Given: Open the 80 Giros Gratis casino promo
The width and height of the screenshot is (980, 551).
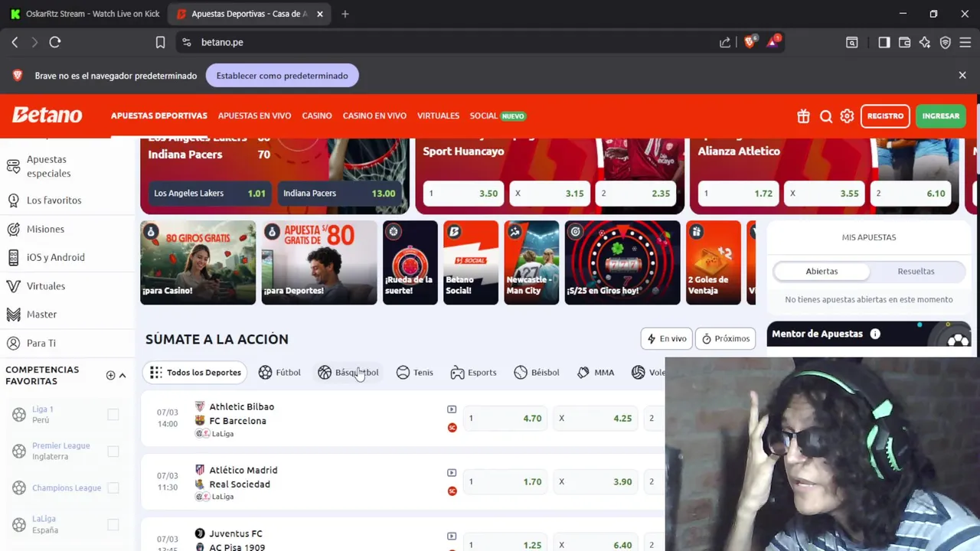Looking at the screenshot, I should click(198, 262).
